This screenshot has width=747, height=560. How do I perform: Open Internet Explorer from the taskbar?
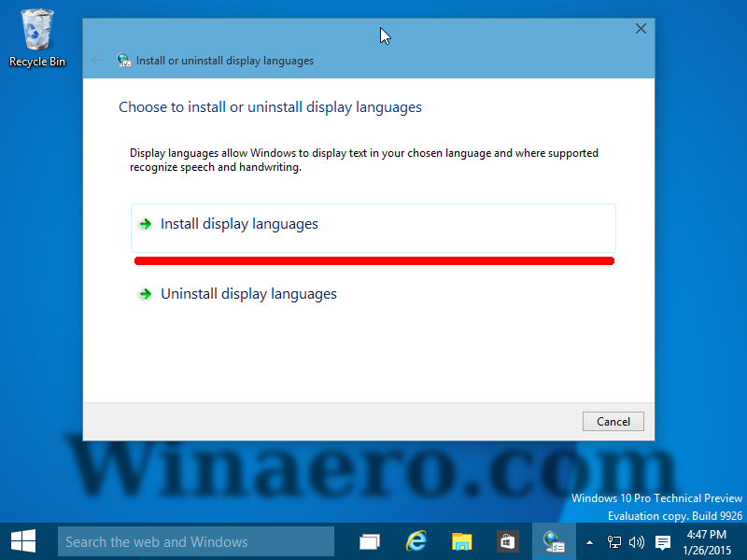click(416, 541)
